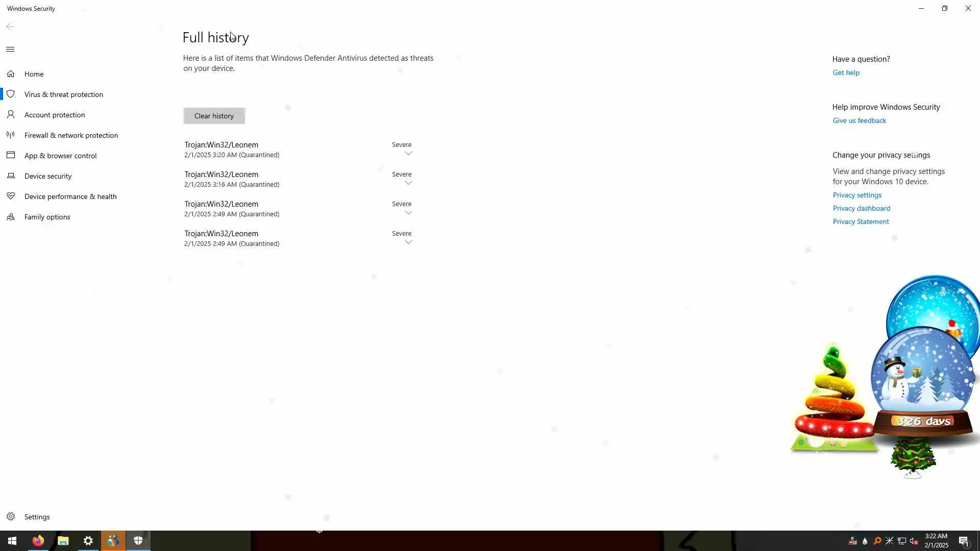Open Account protection person icon
980x551 pixels.
click(x=11, y=115)
